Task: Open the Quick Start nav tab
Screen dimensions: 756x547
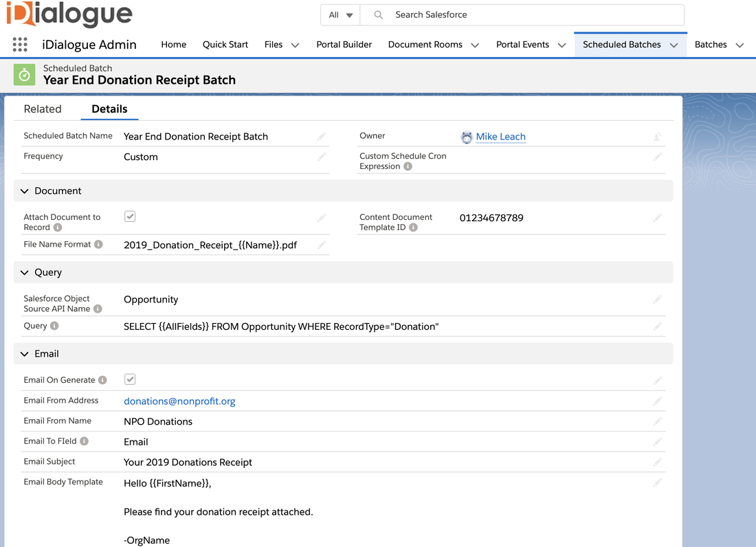Action: (225, 45)
